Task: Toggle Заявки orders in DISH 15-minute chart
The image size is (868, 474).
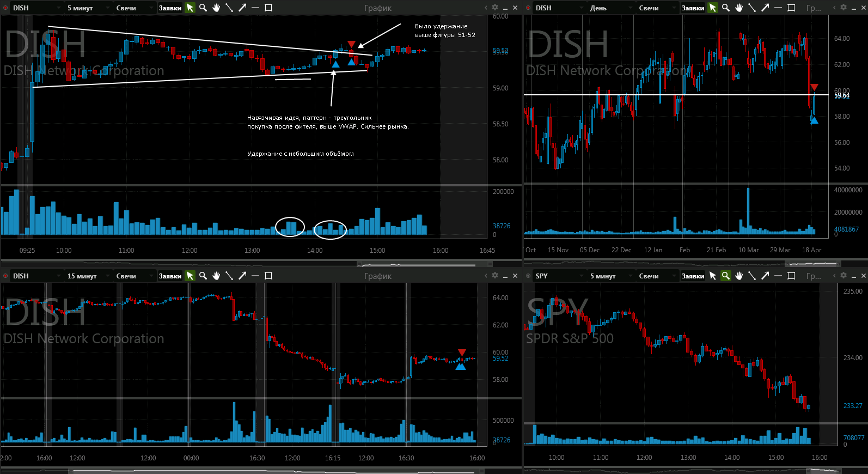Action: point(170,276)
